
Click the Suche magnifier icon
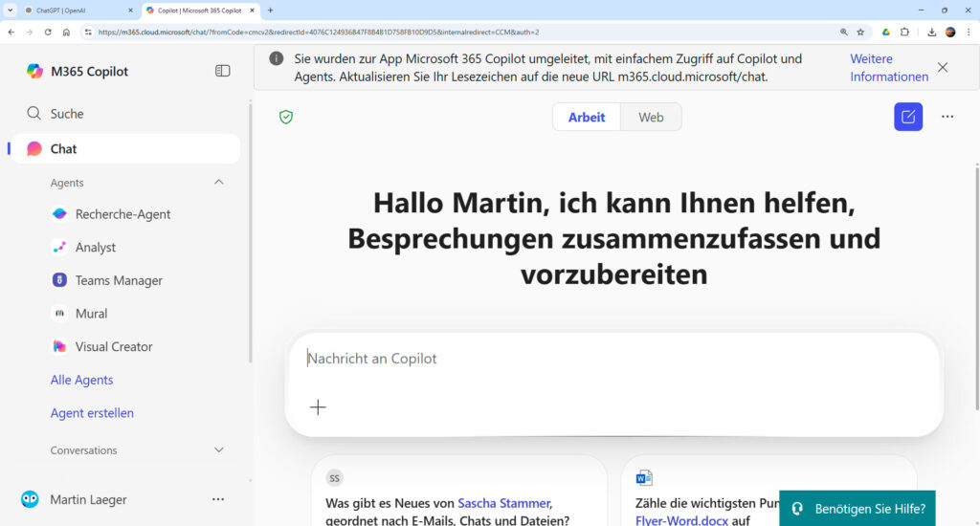pos(33,113)
